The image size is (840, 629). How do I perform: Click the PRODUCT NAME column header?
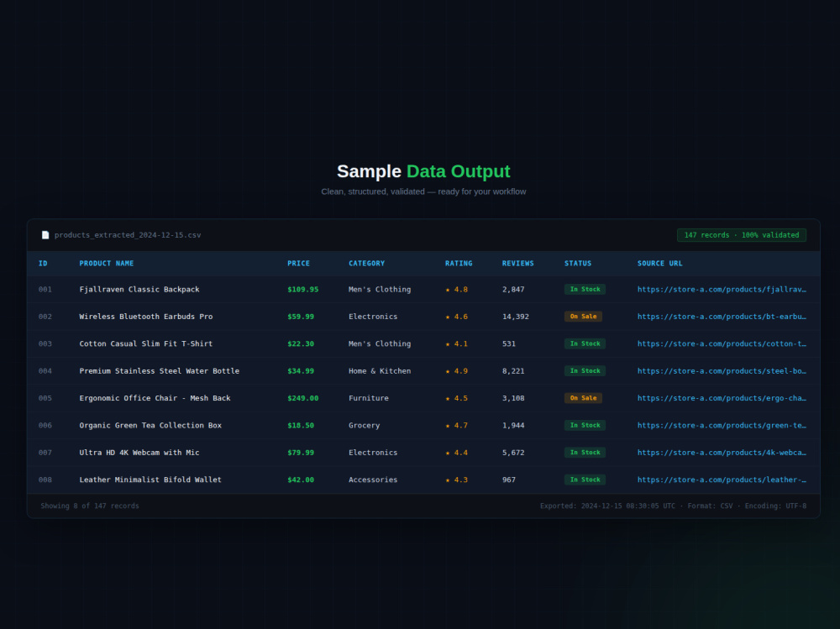click(x=107, y=264)
